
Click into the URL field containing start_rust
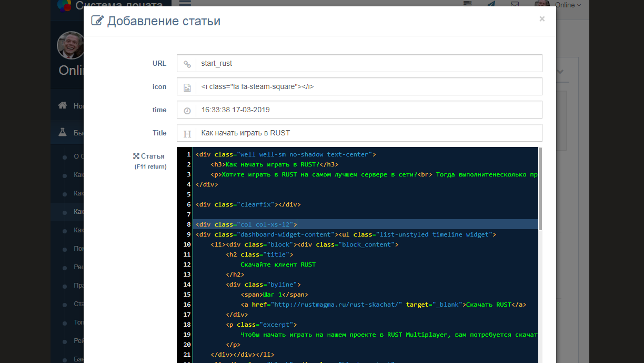pos(368,63)
